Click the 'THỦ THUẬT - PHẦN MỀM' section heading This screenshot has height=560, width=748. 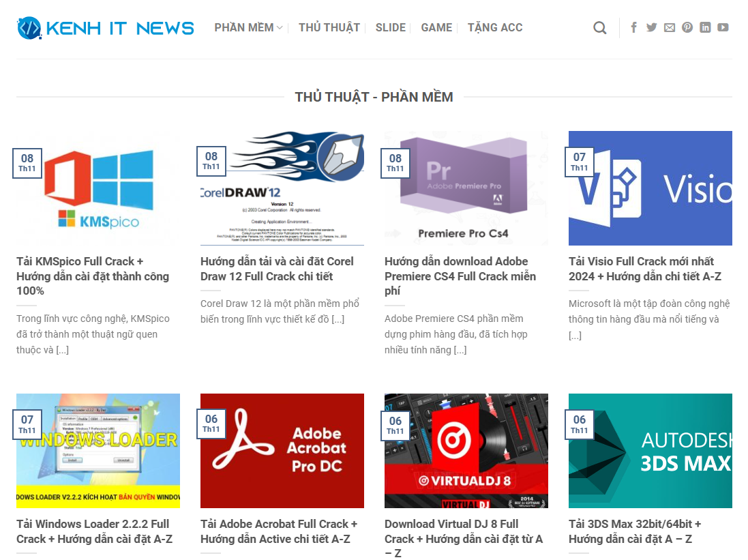[x=374, y=97]
